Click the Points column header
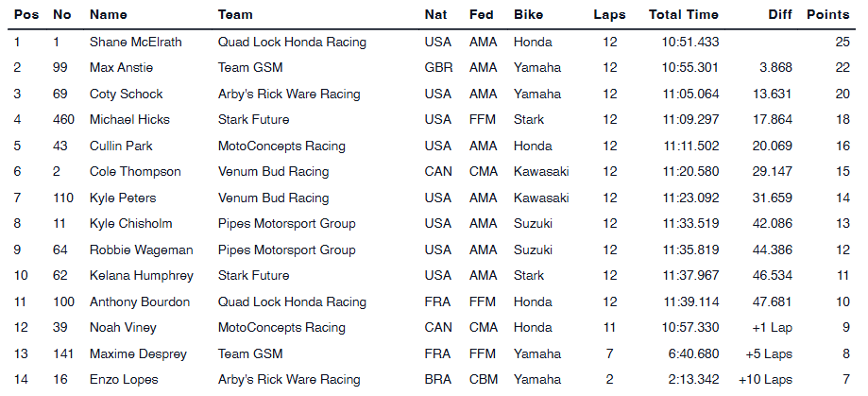The height and width of the screenshot is (396, 868). click(x=827, y=15)
